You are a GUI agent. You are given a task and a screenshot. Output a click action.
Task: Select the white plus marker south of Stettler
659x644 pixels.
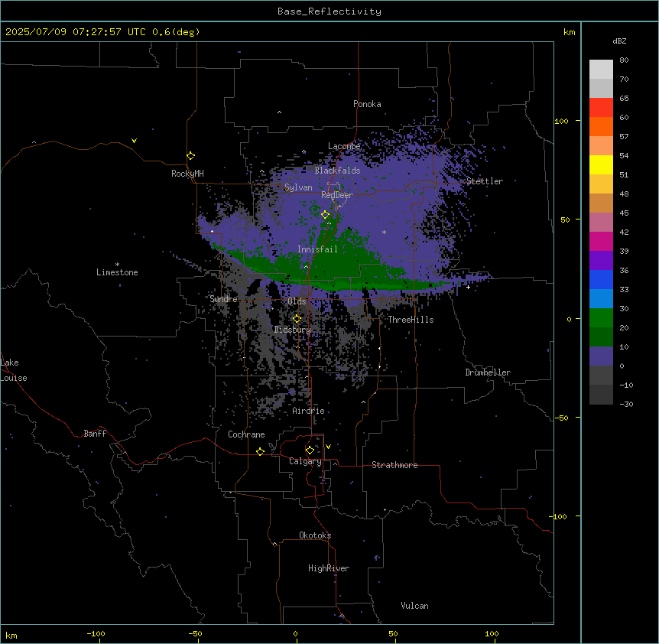pos(468,287)
